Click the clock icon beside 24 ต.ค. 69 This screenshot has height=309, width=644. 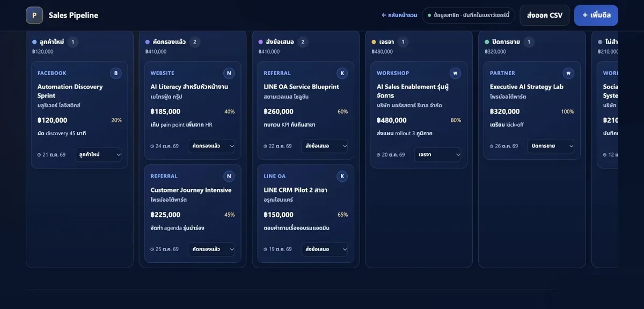pyautogui.click(x=152, y=146)
